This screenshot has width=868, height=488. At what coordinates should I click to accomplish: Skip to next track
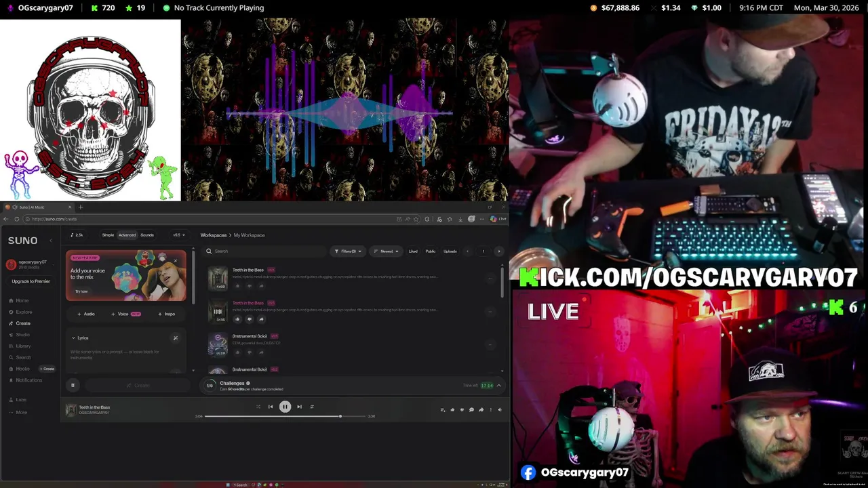299,407
